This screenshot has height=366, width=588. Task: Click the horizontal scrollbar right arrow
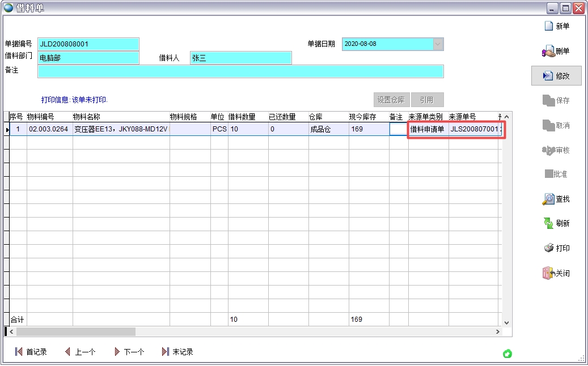(498, 332)
